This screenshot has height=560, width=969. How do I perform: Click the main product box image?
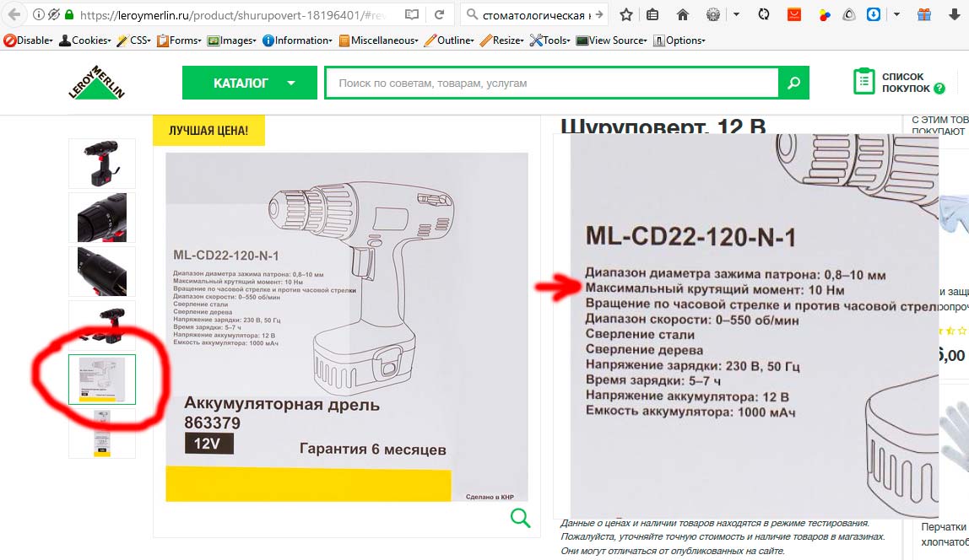(x=347, y=326)
